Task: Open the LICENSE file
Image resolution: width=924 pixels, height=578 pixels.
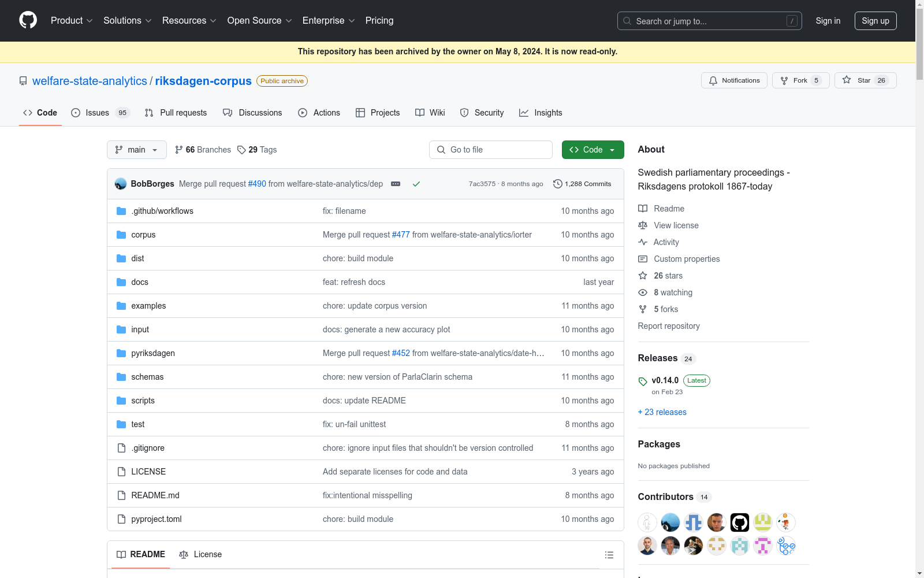Action: click(148, 472)
